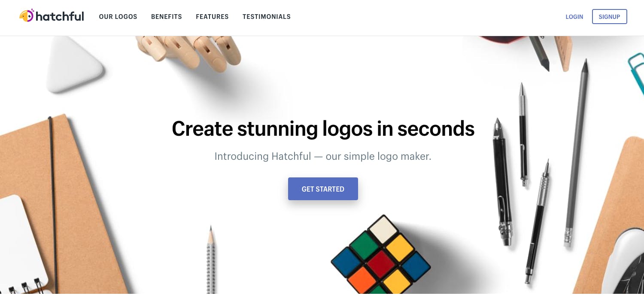Click the white triangular eraser
Viewport: 644px width, 308px height.
(76, 64)
